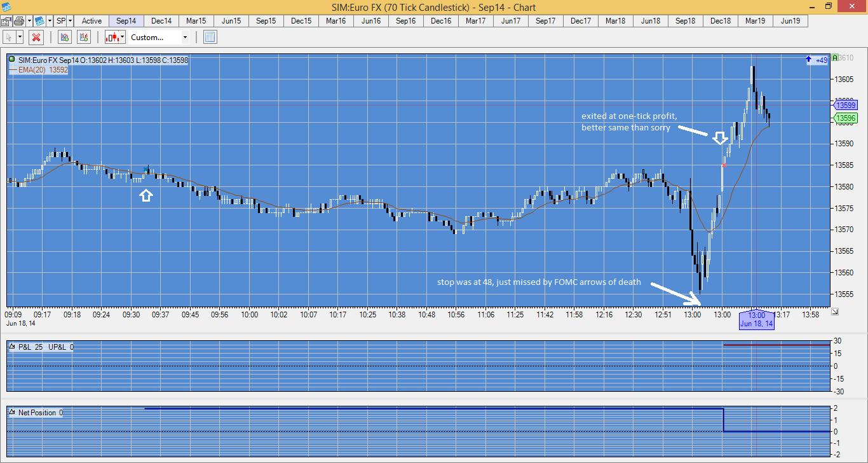Click the 13:00 Jun 18 time cursor marker
This screenshot has height=463, width=868.
pyautogui.click(x=756, y=319)
